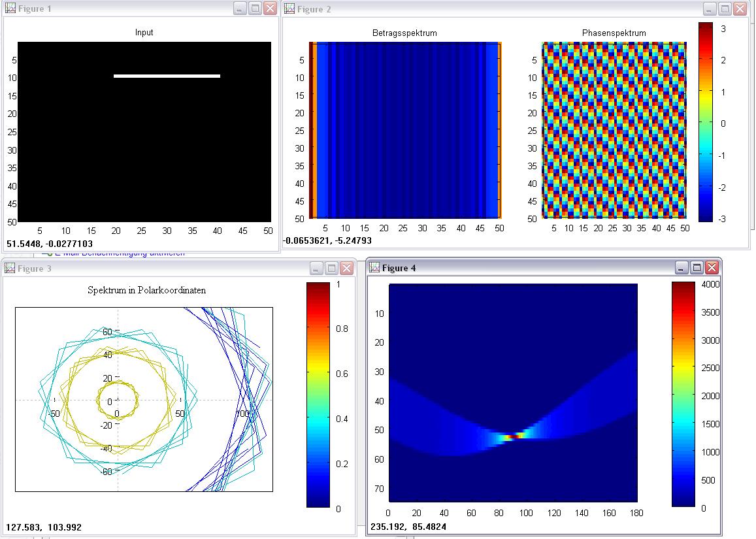756x539 pixels.
Task: Maximize the Figure 1 window
Action: 255,8
